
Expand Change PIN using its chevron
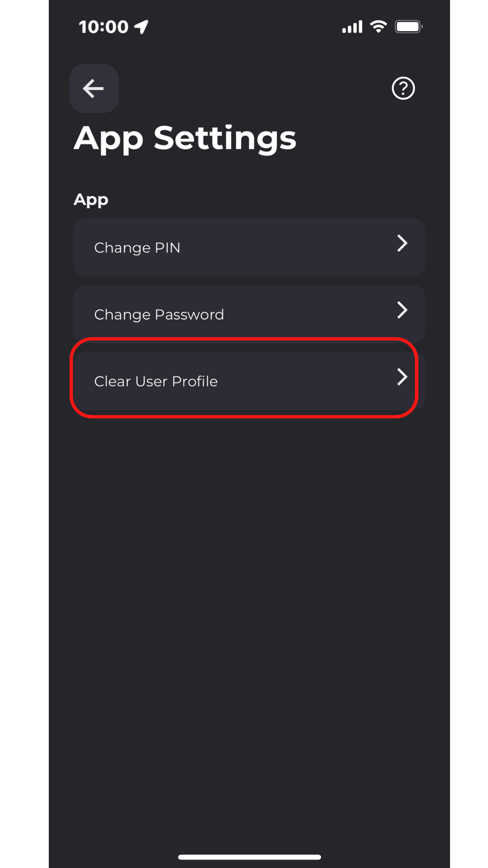(x=402, y=243)
